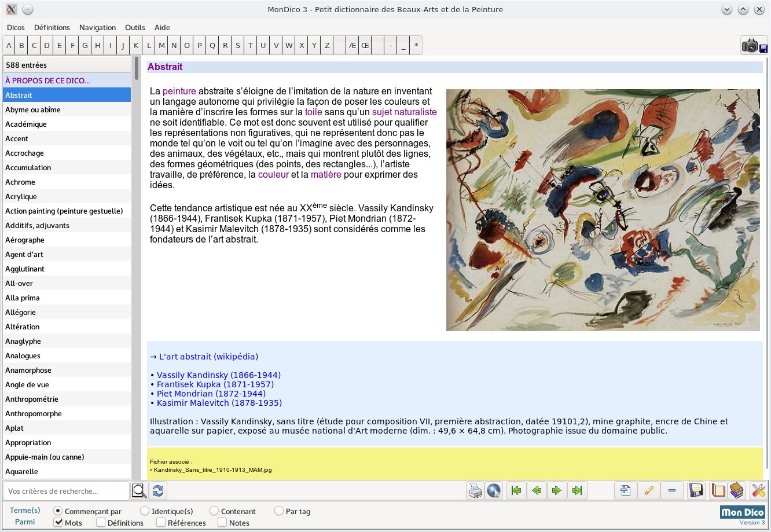The width and height of the screenshot is (771, 532).
Task: Filter entries by letter M
Action: tap(161, 45)
